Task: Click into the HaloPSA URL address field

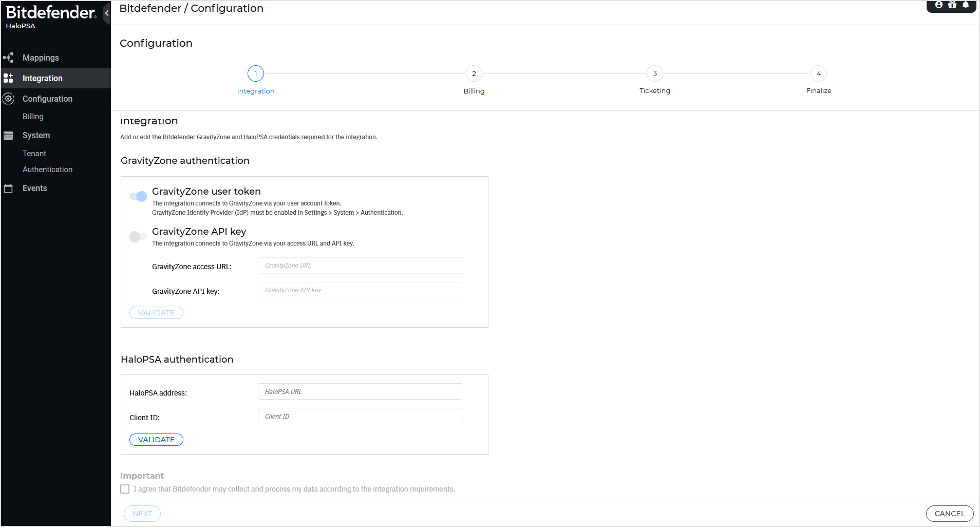Action: coord(360,391)
